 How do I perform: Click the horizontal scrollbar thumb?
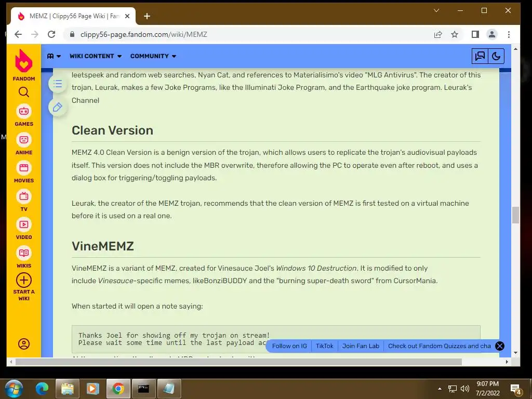(238, 362)
